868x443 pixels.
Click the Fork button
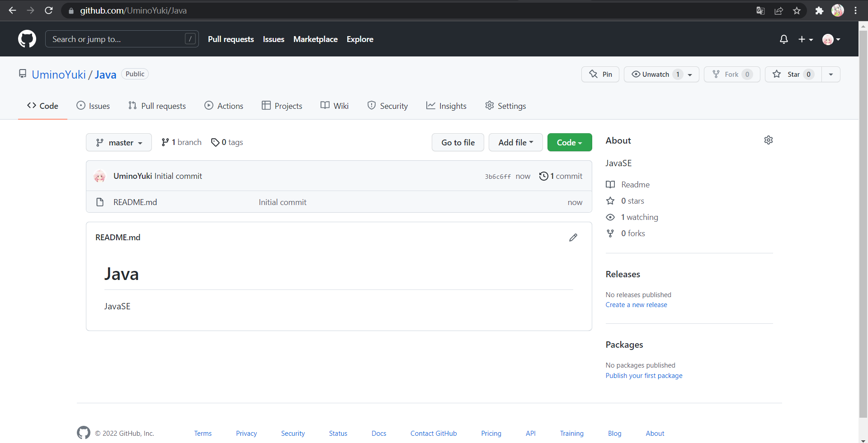coord(732,75)
